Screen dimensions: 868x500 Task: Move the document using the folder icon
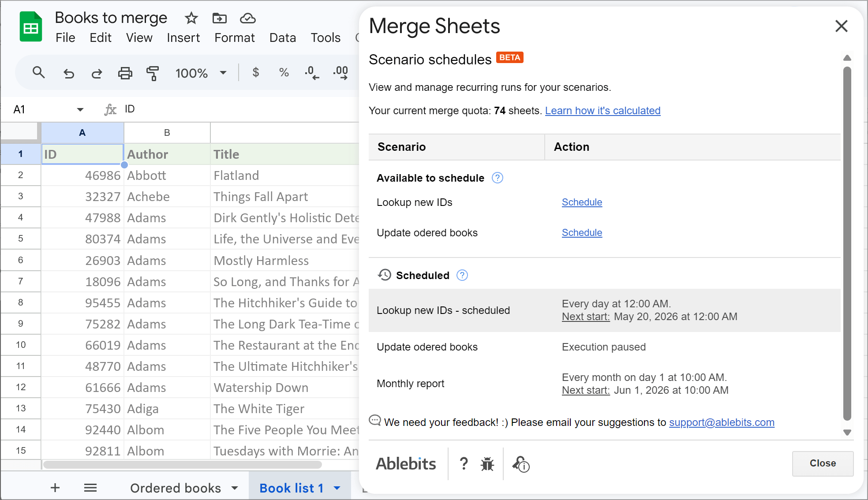[x=219, y=18]
